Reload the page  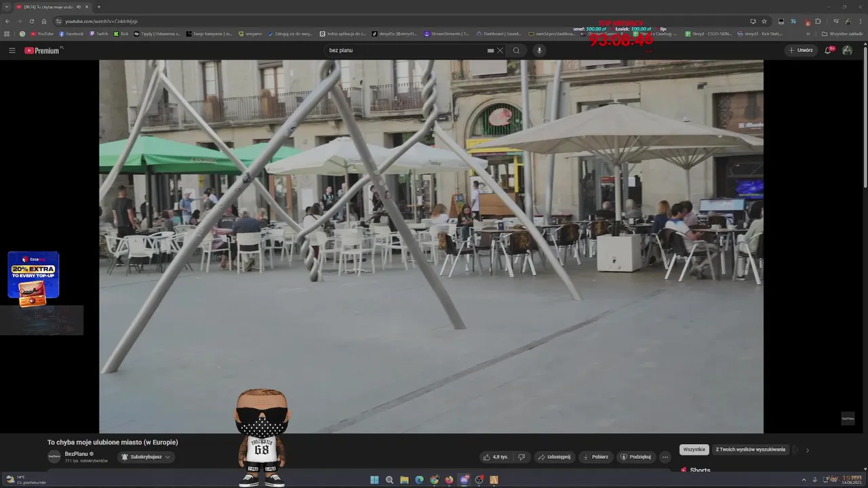click(31, 21)
